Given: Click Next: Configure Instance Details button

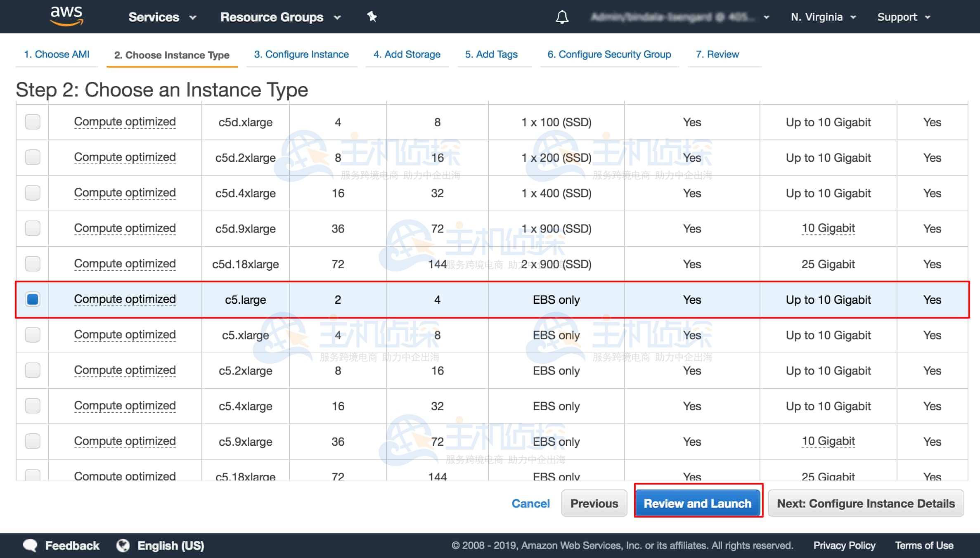Looking at the screenshot, I should [866, 503].
